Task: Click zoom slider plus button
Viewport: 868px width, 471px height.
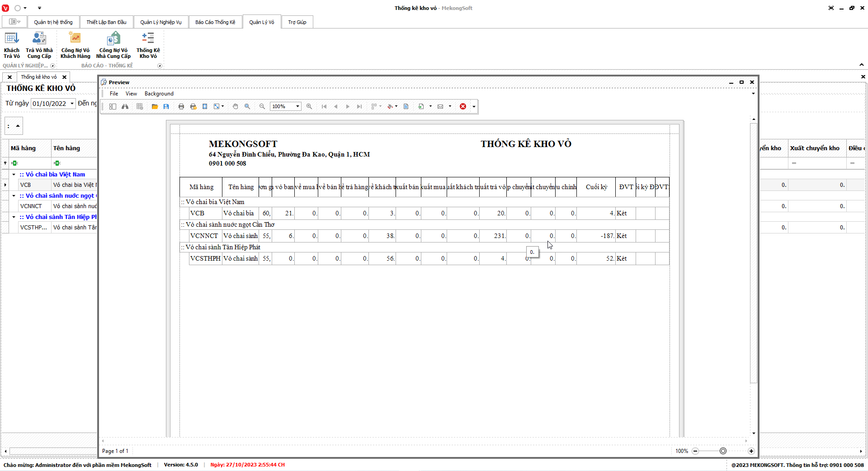Action: 751,451
